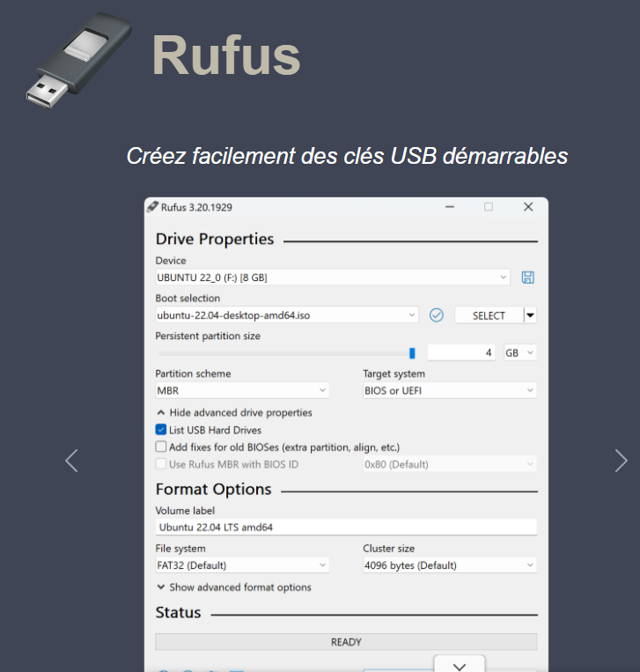Click the READY status progress bar
The width and height of the screenshot is (640, 672).
click(346, 642)
